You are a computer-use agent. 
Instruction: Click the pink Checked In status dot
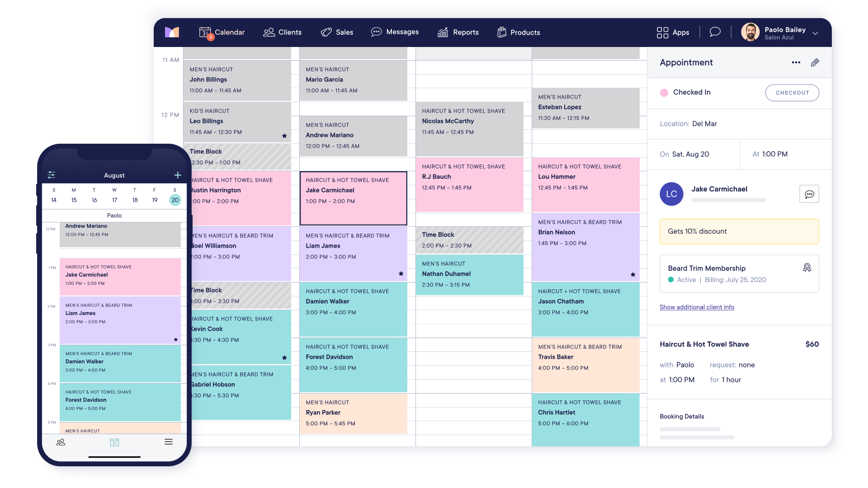(x=664, y=93)
